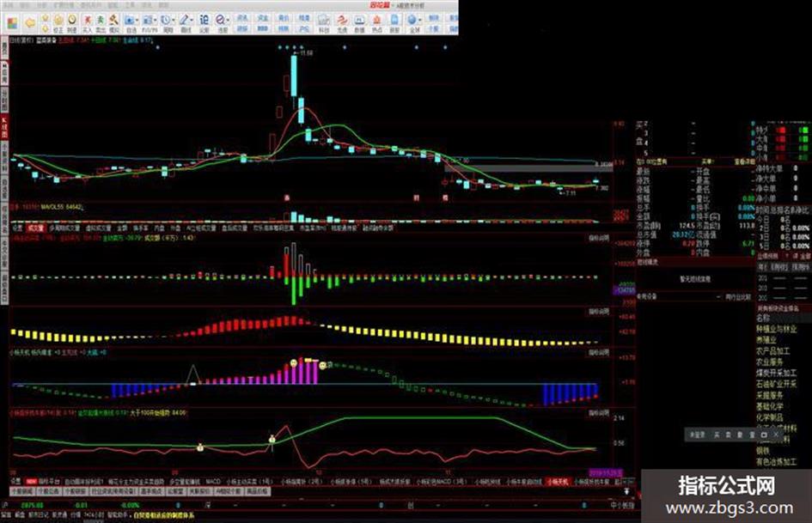Click the 有色冶炼加工 sector row

click(776, 461)
